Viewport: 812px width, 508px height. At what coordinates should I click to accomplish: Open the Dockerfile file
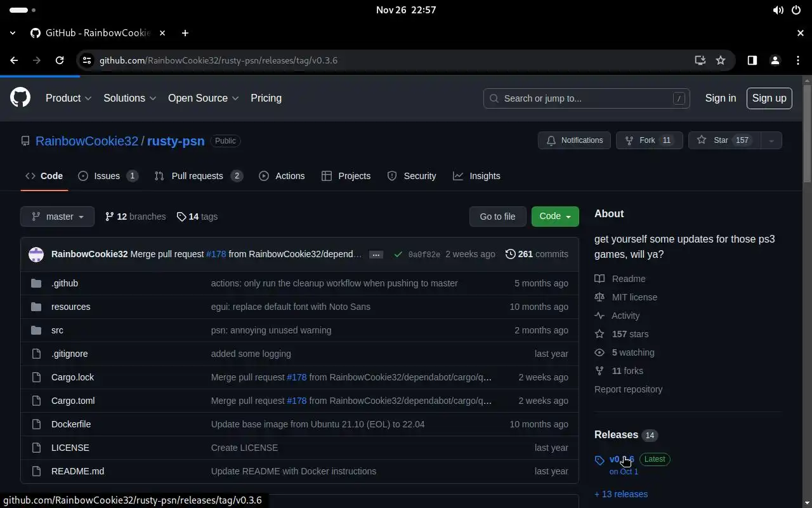[x=71, y=424]
